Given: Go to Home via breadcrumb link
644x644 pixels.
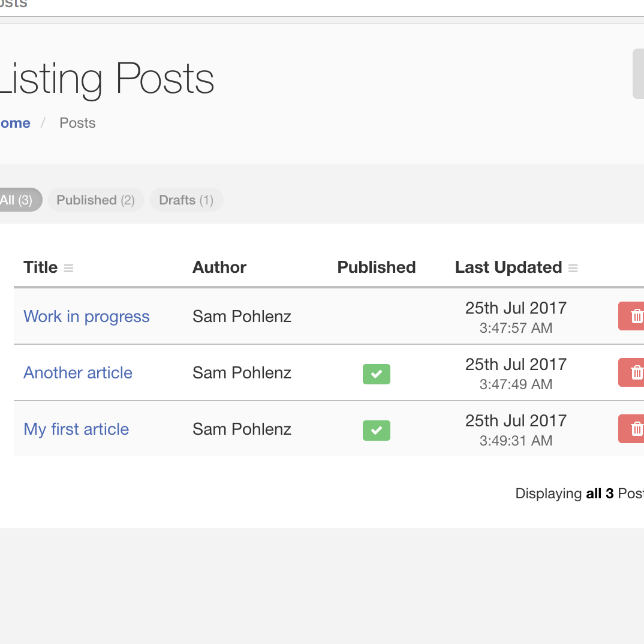Looking at the screenshot, I should tap(15, 123).
